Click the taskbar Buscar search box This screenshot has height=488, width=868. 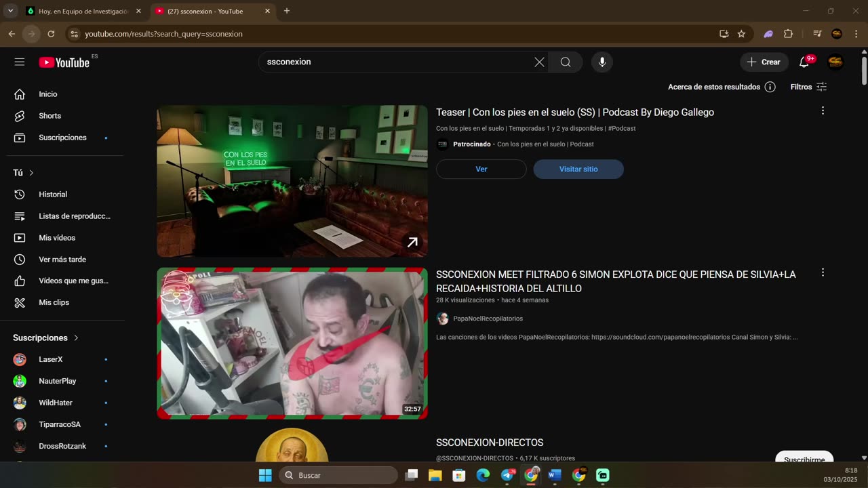[x=339, y=475]
